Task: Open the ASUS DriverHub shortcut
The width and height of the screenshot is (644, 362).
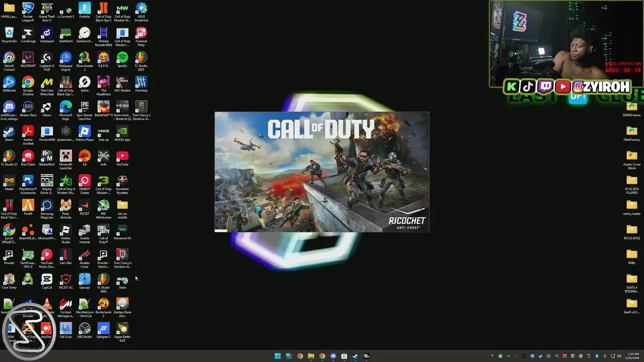Action: click(x=141, y=12)
